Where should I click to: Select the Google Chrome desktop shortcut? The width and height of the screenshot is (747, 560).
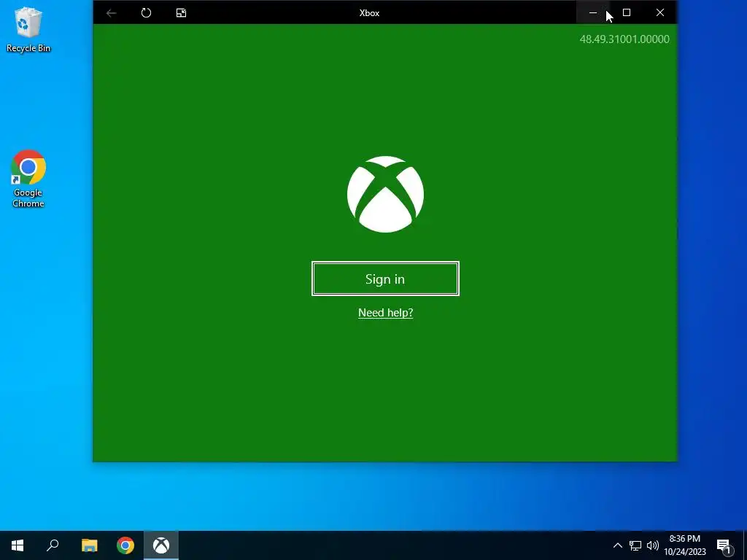pyautogui.click(x=28, y=179)
